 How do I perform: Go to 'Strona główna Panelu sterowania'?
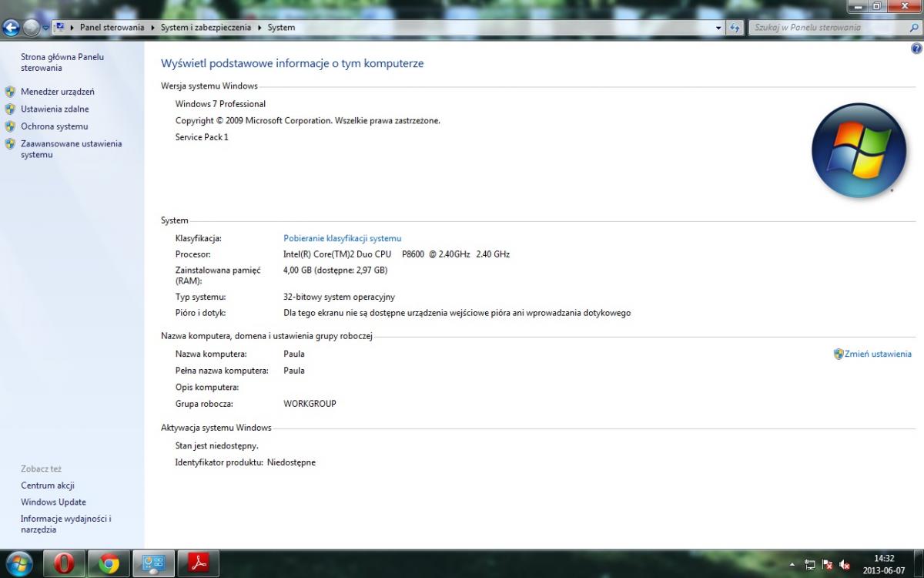62,62
